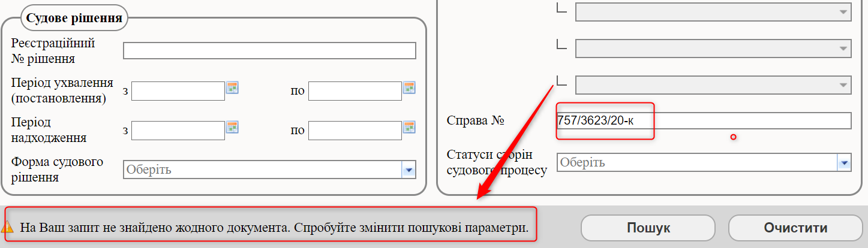Open calendar for Період надходження start date
Image resolution: width=868 pixels, height=248 pixels.
pyautogui.click(x=232, y=127)
